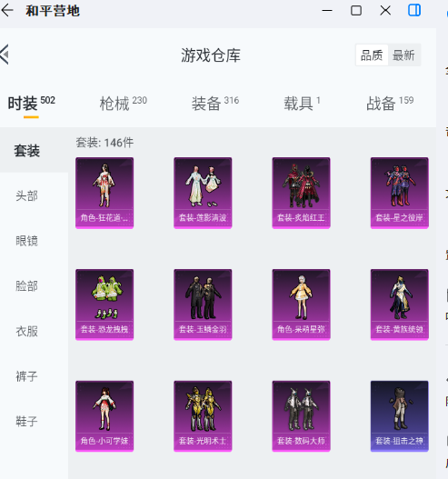Toggle the blue side panel icon
This screenshot has width=448, height=479.
click(414, 10)
